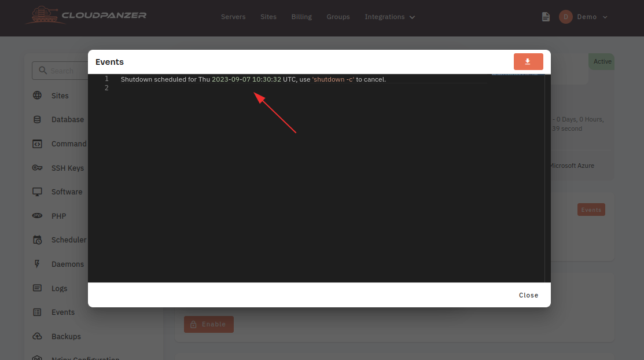Expand the Demo account chevron
This screenshot has width=644, height=360.
[605, 17]
